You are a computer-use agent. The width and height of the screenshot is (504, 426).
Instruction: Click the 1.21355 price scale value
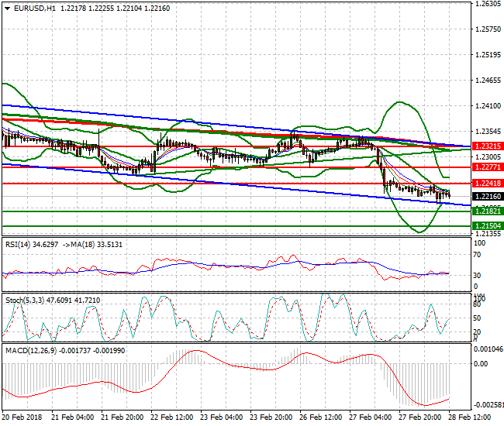(488, 234)
